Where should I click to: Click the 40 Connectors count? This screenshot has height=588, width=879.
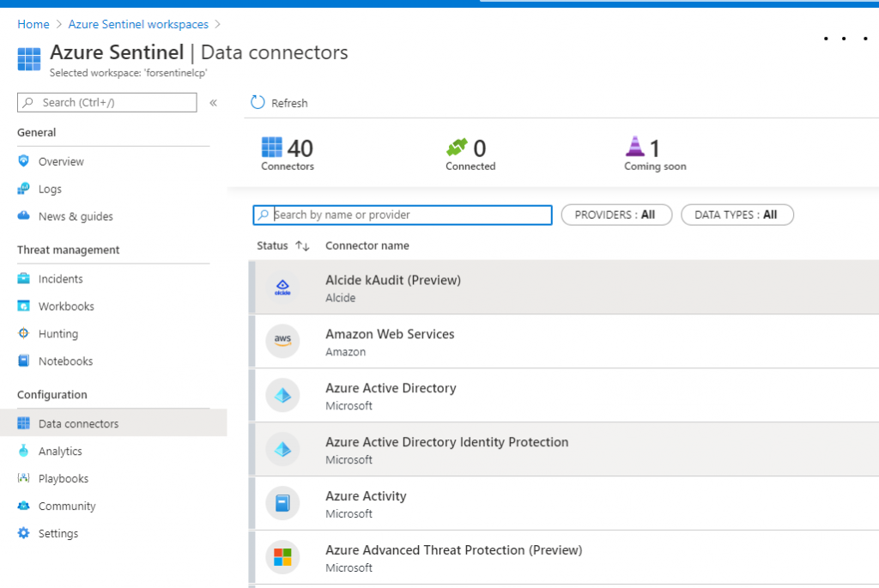pos(300,149)
